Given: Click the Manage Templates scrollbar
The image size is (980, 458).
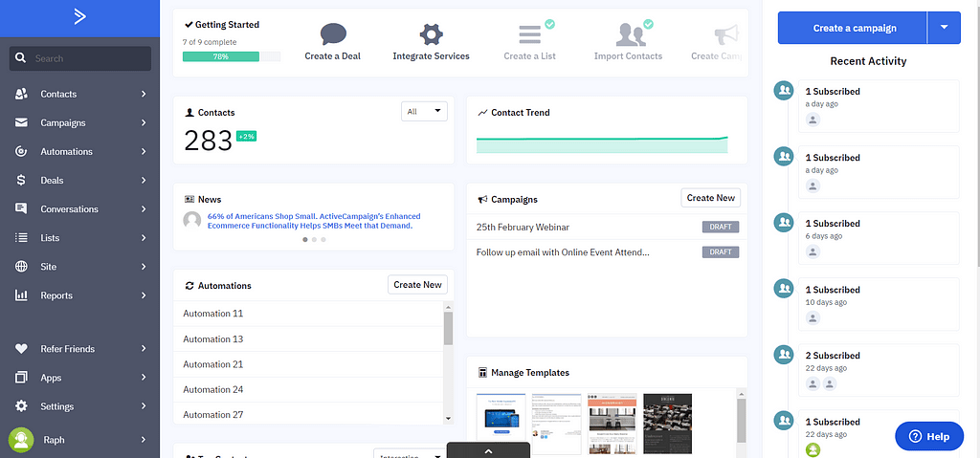Looking at the screenshot, I should coord(742,423).
